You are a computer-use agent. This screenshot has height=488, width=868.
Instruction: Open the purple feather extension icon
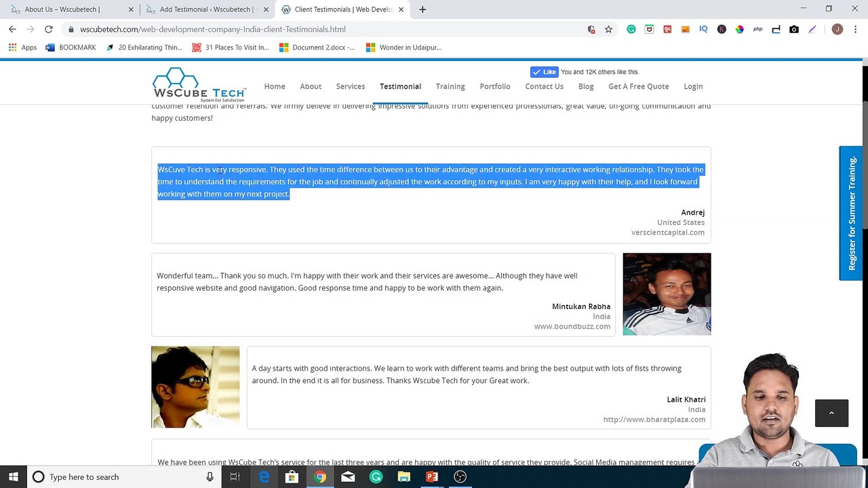point(812,29)
